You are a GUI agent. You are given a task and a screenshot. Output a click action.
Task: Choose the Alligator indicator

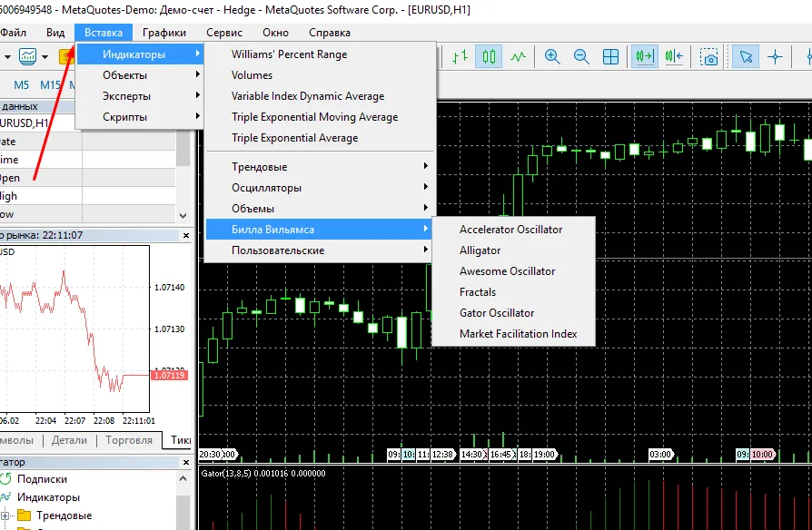[514, 250]
